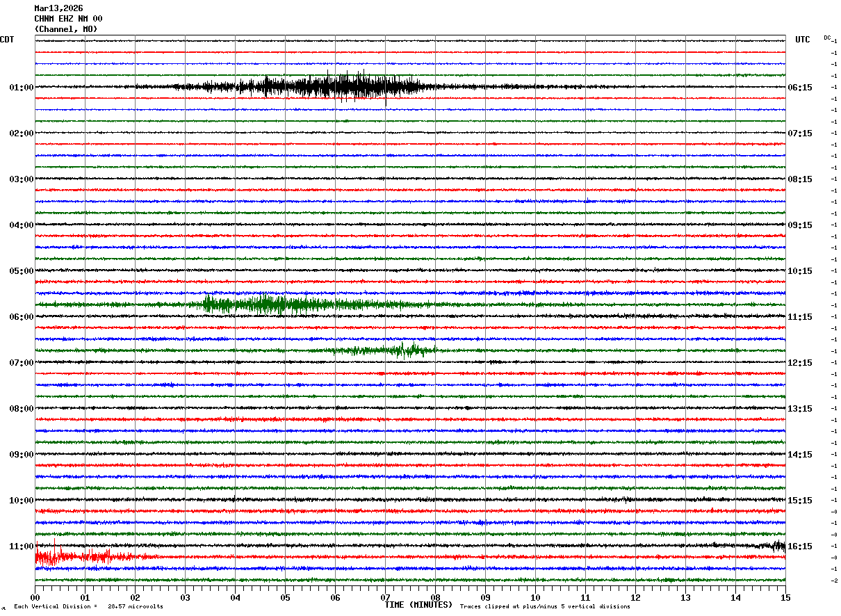Select the 02:00 CDT row label
Image resolution: width=841 pixels, height=616 pixels.
(x=22, y=133)
